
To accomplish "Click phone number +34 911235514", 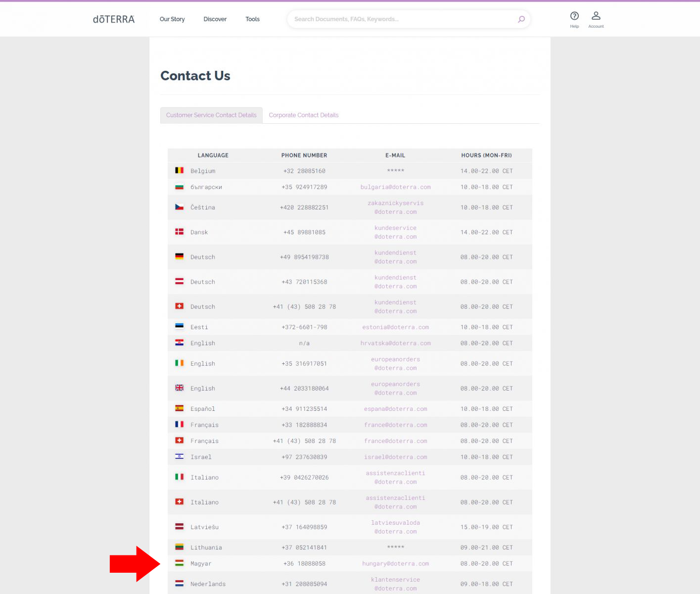I will 304,409.
